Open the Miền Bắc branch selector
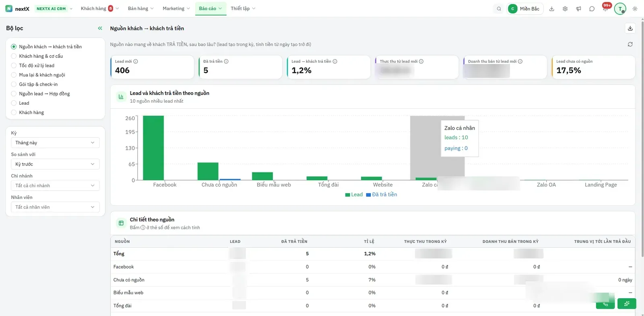 tap(525, 9)
